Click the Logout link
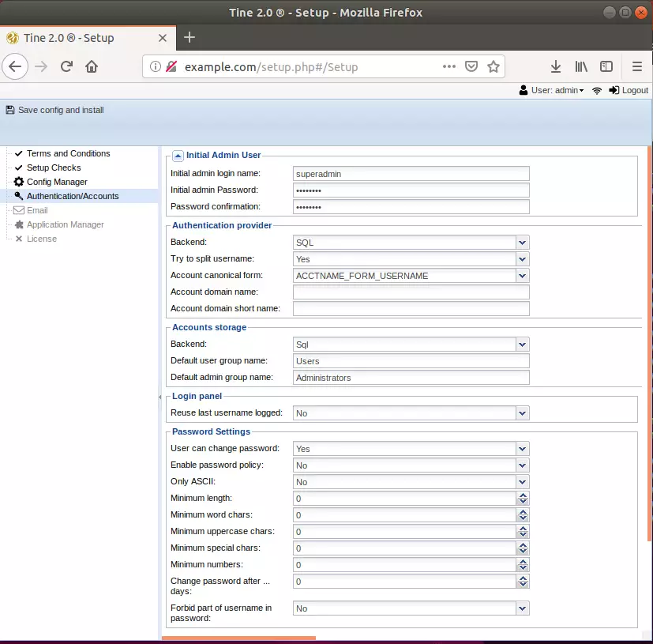This screenshot has width=653, height=644. point(635,90)
